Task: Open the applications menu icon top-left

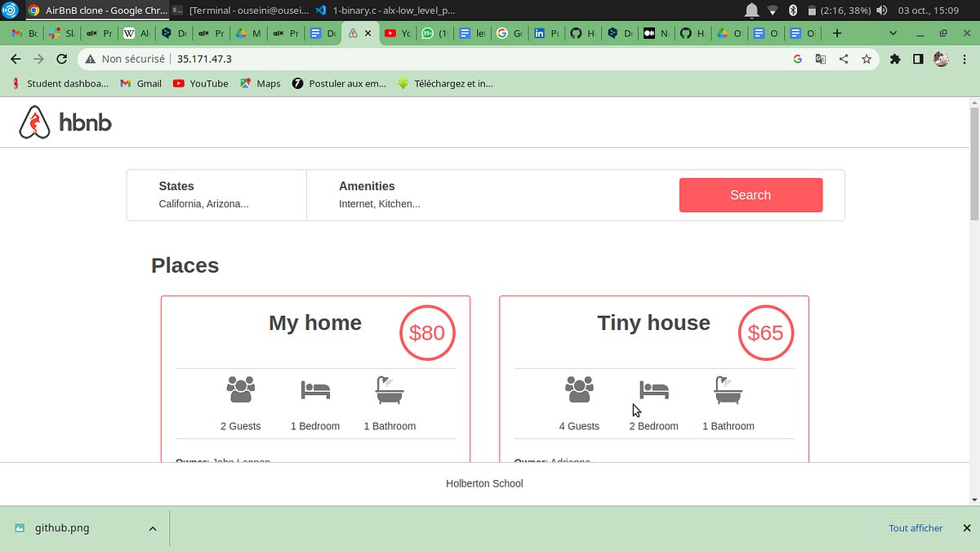Action: click(x=10, y=11)
